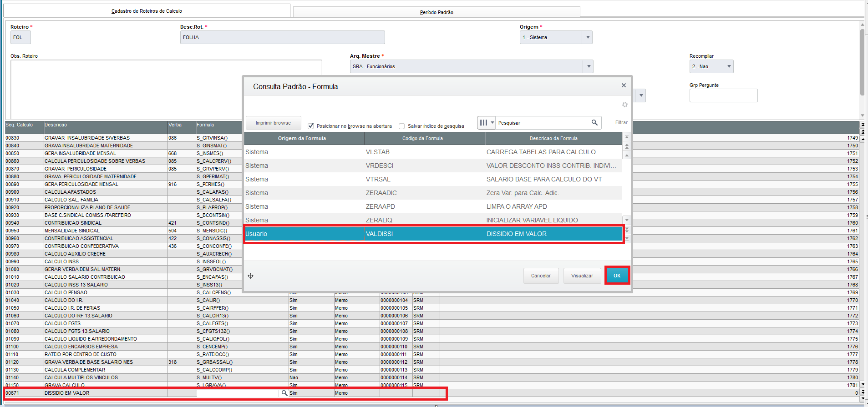This screenshot has height=407, width=868.
Task: Click the Visualizar button
Action: [x=582, y=276]
